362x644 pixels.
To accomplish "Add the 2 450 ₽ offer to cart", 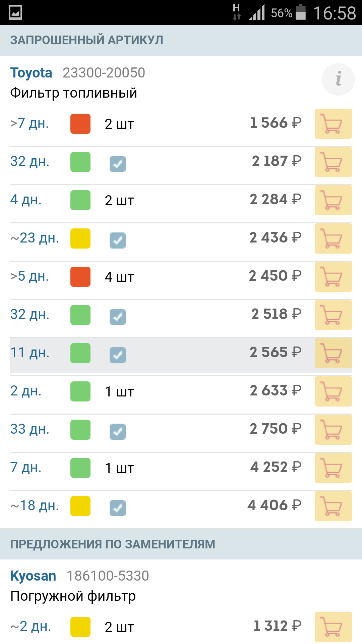I will pos(333,277).
